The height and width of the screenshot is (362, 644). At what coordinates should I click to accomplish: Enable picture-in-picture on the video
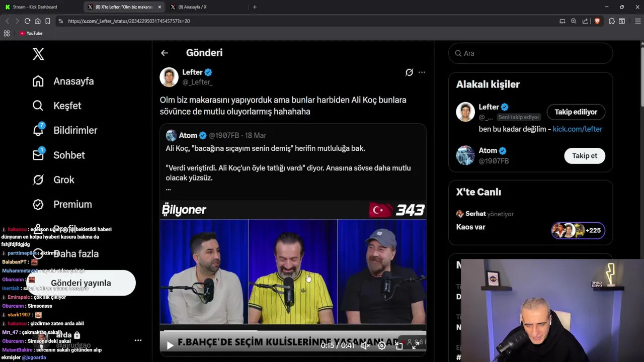(399, 345)
